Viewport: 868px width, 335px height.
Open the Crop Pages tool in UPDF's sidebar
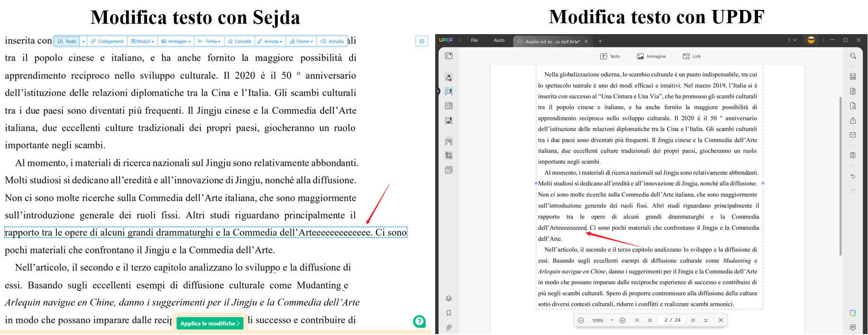448,155
